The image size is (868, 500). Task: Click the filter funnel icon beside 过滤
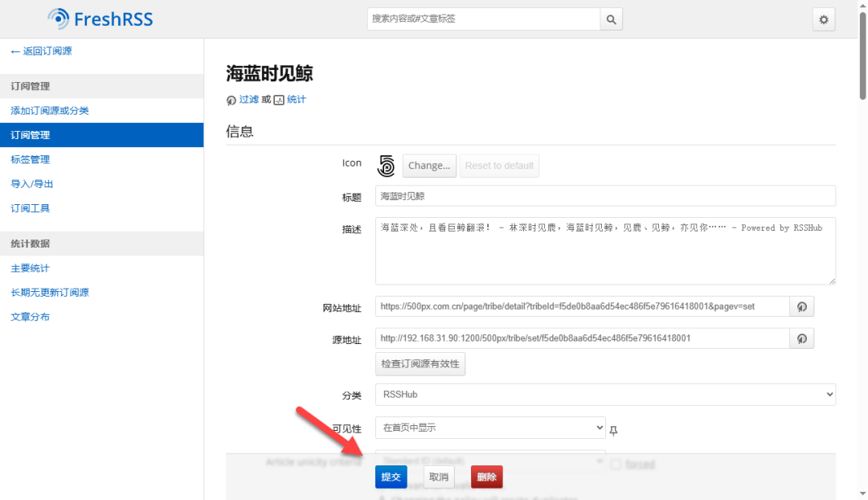tap(231, 100)
